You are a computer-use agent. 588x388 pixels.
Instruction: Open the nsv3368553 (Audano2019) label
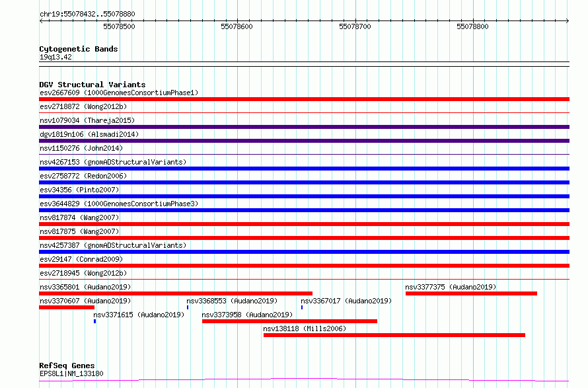232,301
